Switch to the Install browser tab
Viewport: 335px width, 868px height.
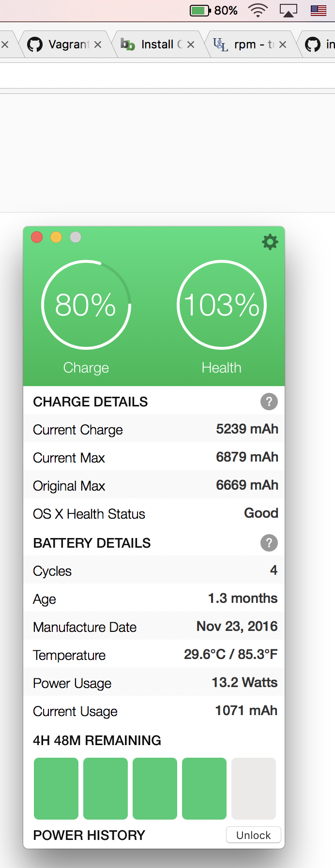(x=157, y=45)
